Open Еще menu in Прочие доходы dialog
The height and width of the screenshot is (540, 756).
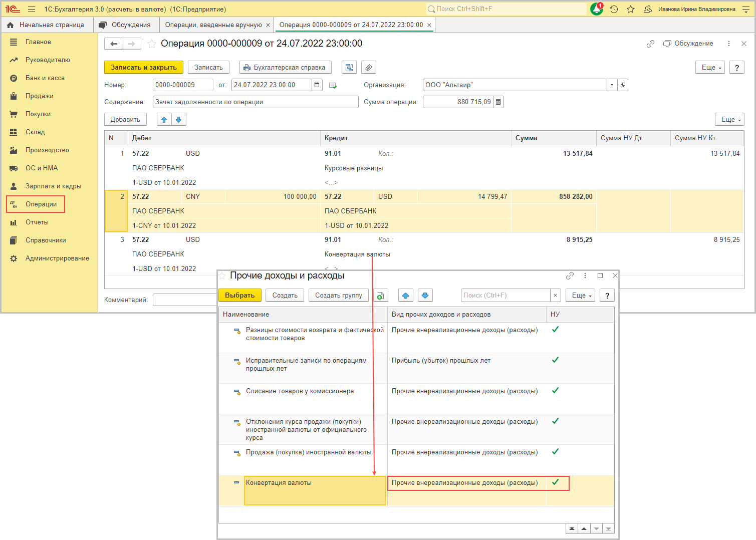pyautogui.click(x=580, y=296)
